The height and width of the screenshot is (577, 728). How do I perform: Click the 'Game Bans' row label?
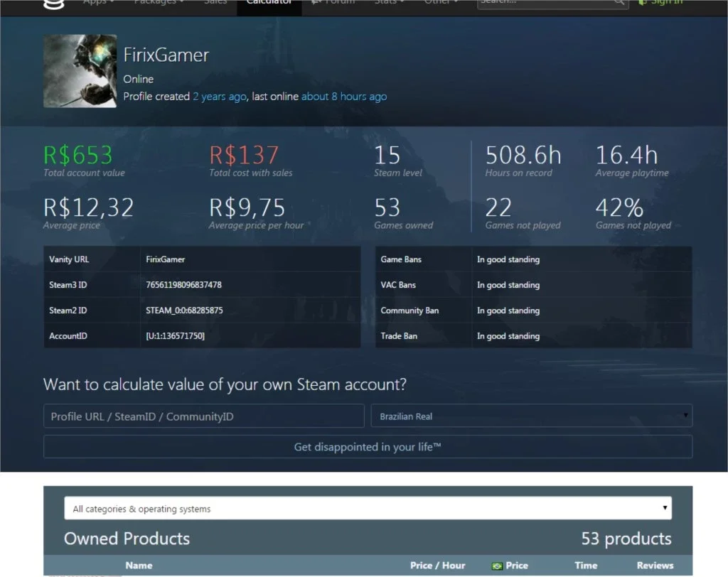point(401,259)
